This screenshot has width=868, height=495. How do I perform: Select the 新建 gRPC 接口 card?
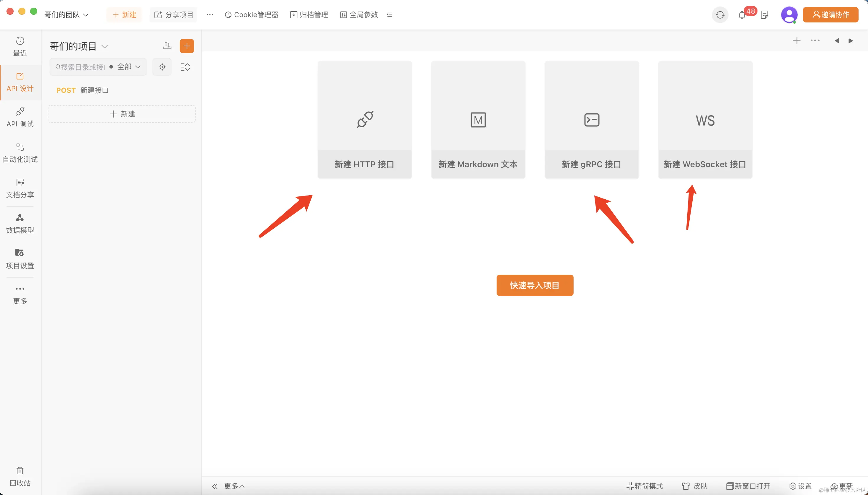[591, 120]
